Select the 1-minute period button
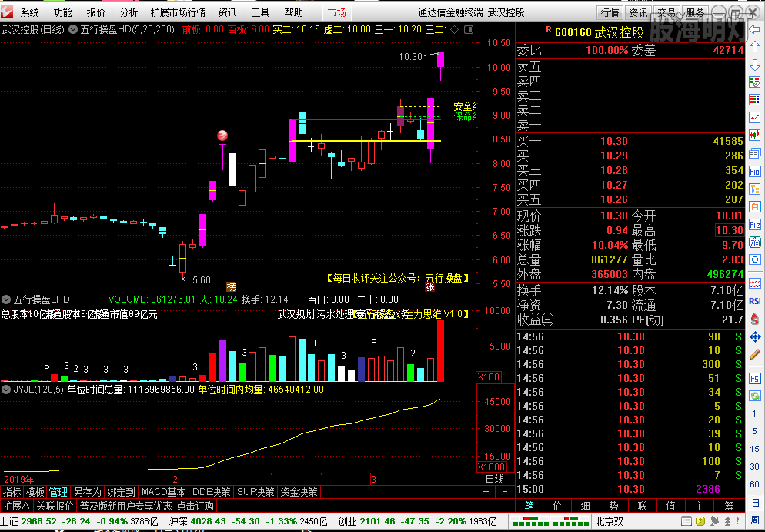This screenshot has width=765, height=532. pyautogui.click(x=755, y=414)
